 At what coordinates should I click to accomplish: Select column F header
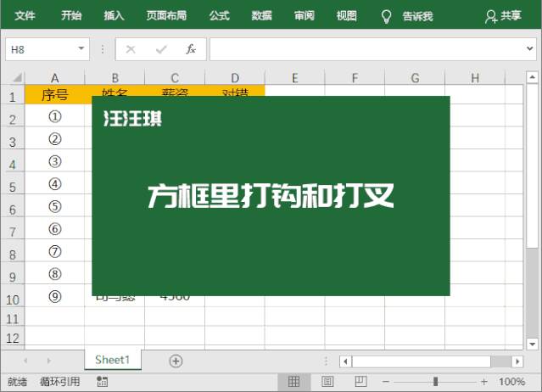355,78
